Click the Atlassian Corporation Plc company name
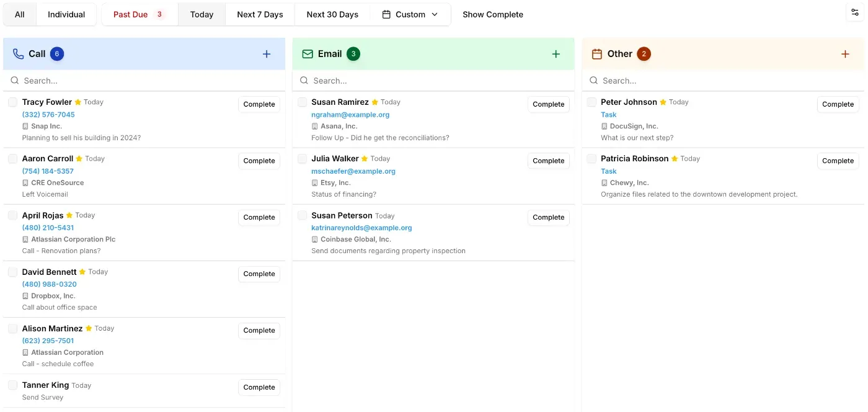Image resolution: width=868 pixels, height=412 pixels. tap(73, 240)
